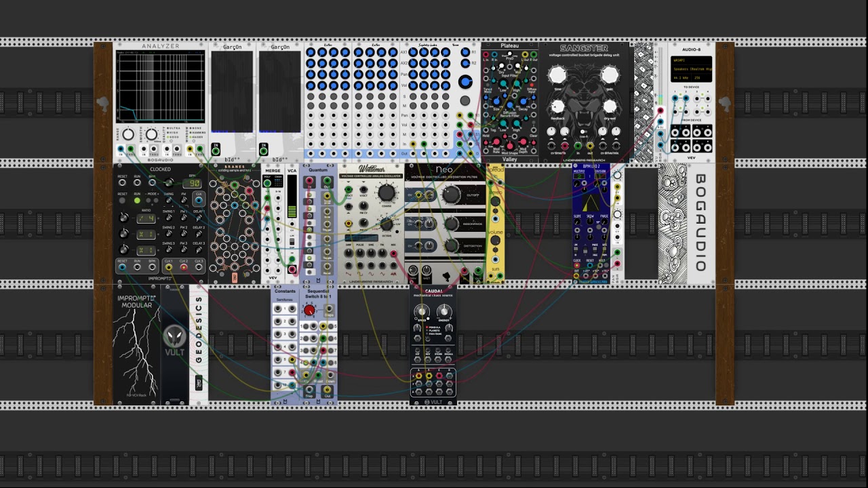
Task: Turn the OCTAVE knob on Woldemar oscillator
Action: point(387,224)
